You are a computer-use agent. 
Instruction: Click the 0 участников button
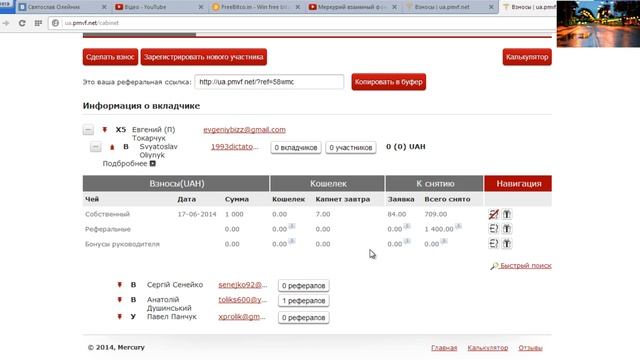point(351,147)
